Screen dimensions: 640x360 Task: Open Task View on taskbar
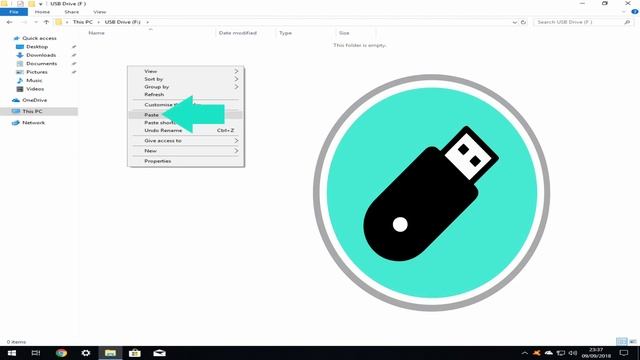pyautogui.click(x=36, y=353)
